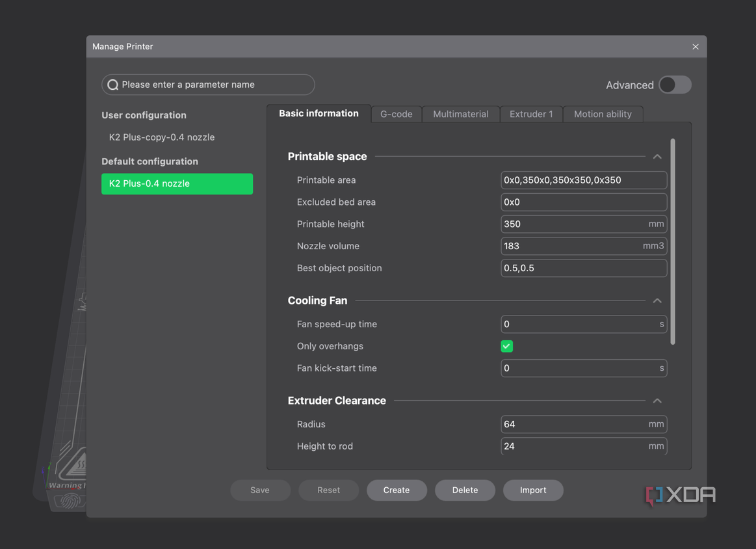Viewport: 756px width, 549px height.
Task: Switch to the G-code tab
Action: 397,114
